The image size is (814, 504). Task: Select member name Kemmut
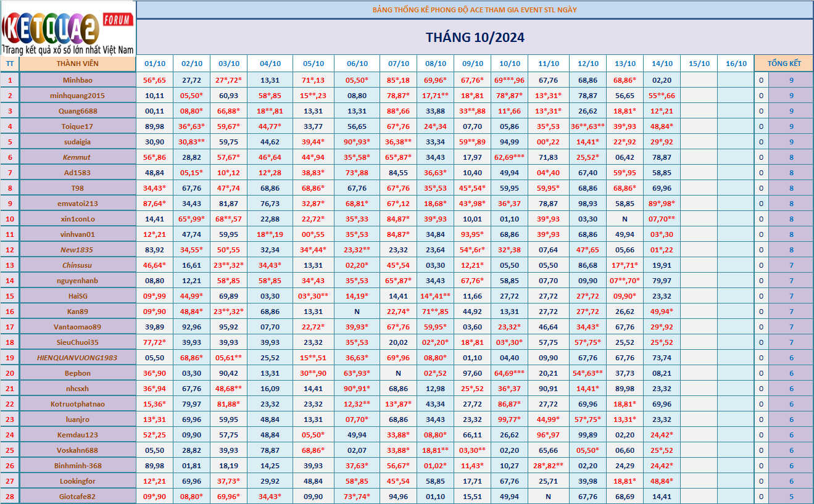click(77, 157)
